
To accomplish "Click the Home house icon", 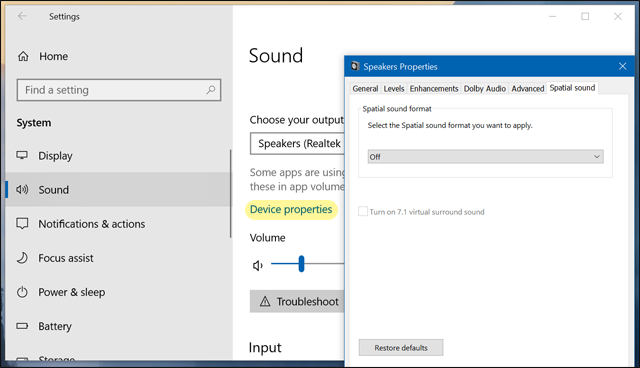I will [x=23, y=56].
